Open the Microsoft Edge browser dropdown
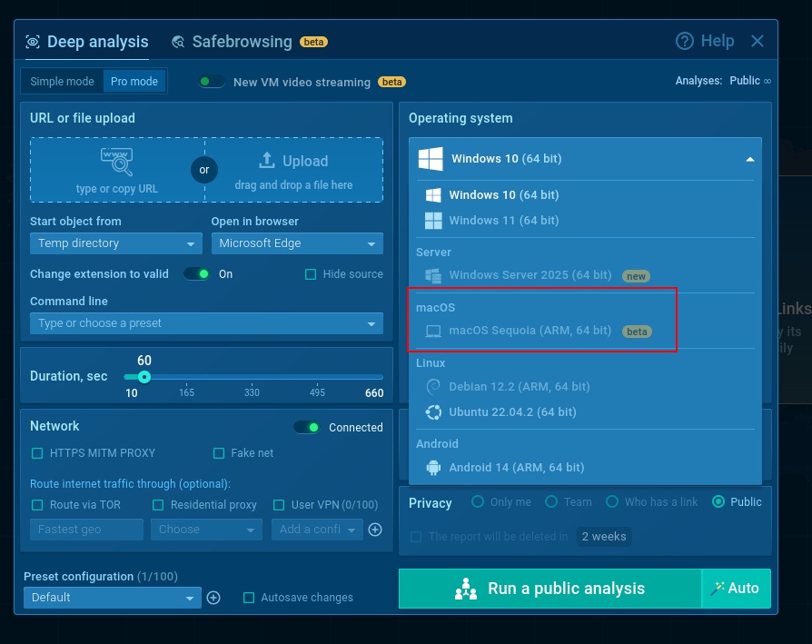The image size is (812, 644). pyautogui.click(x=297, y=243)
